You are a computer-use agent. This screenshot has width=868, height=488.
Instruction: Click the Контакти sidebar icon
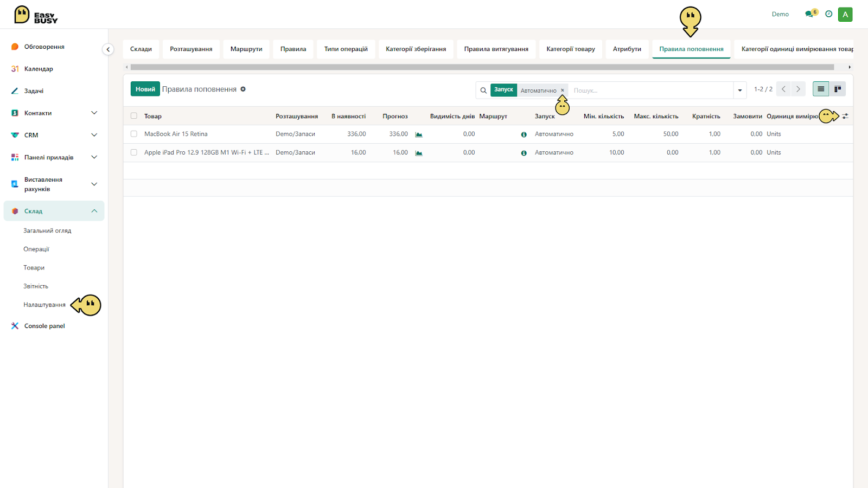tap(15, 113)
